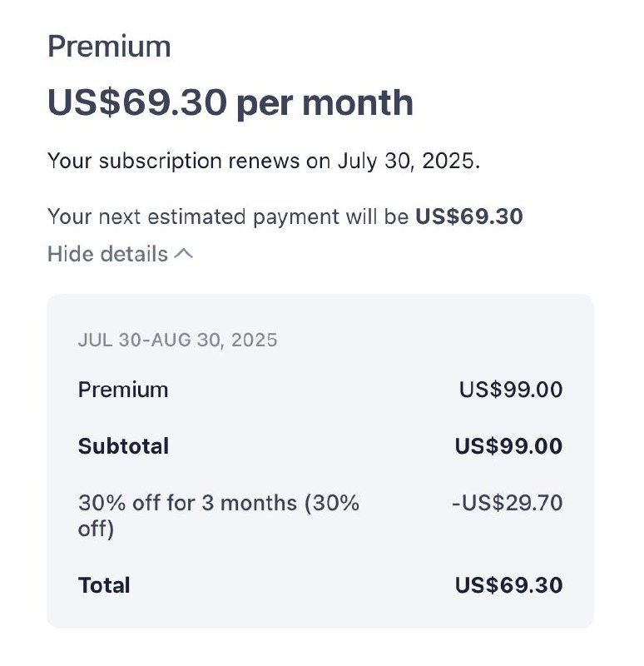The width and height of the screenshot is (644, 666).
Task: Click the words "per month" in heading
Action: point(324,102)
